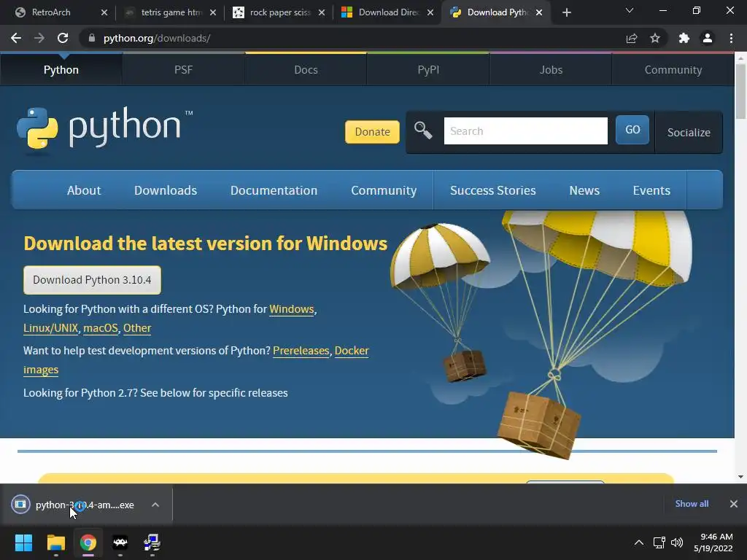Open the tab search chevron
The image size is (747, 560).
click(x=630, y=10)
